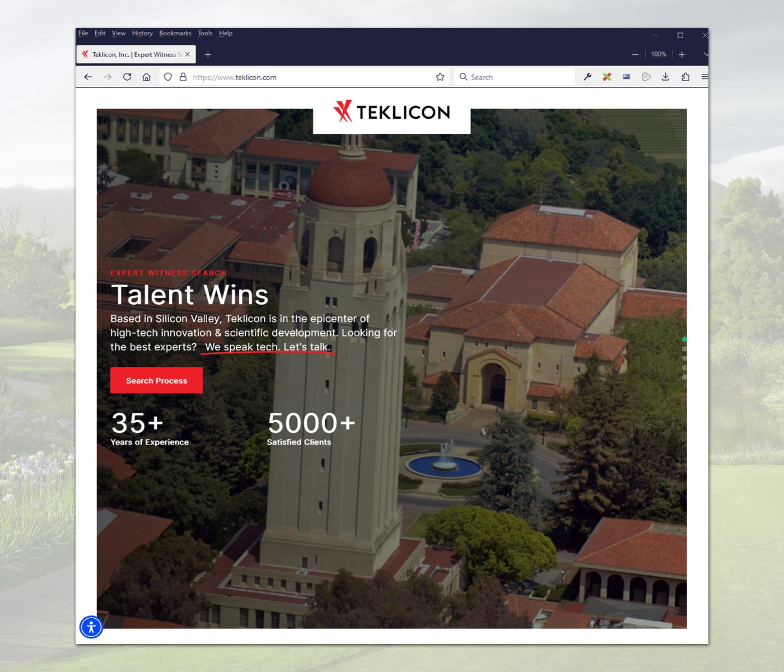Screen dimensions: 784x672
Task: Reset zoom by clicking 100%
Action: click(659, 54)
